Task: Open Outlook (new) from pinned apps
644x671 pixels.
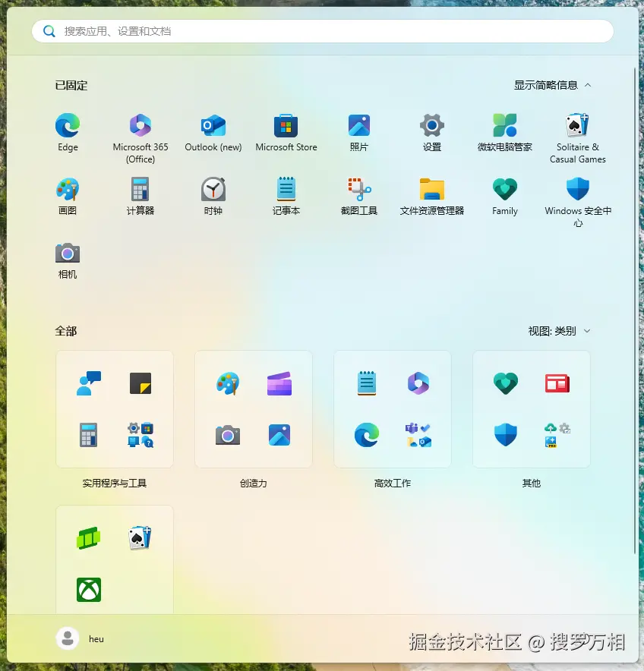Action: 213,132
